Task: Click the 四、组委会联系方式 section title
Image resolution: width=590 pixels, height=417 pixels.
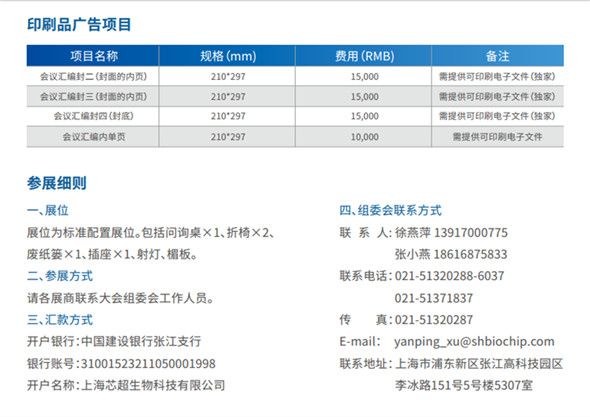Action: [x=391, y=210]
